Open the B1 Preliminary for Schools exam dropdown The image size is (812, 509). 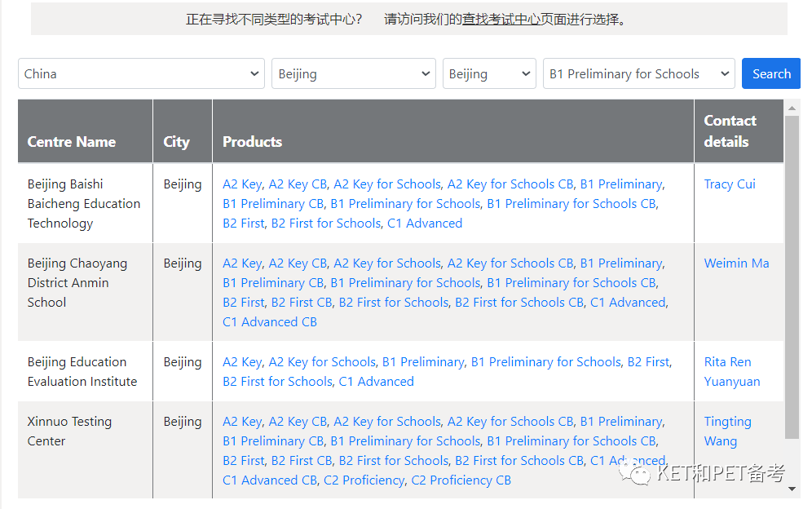point(639,73)
